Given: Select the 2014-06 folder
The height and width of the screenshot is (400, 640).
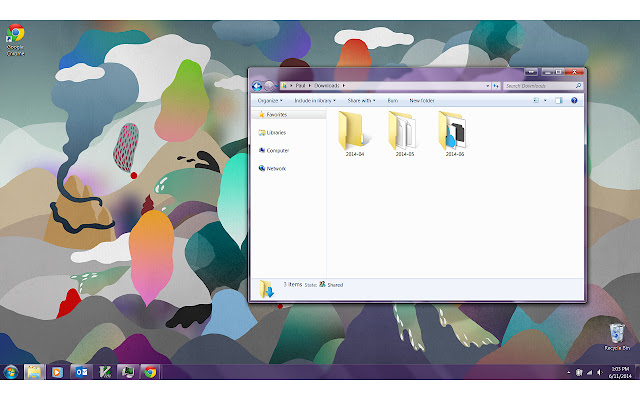Looking at the screenshot, I should coord(454,131).
